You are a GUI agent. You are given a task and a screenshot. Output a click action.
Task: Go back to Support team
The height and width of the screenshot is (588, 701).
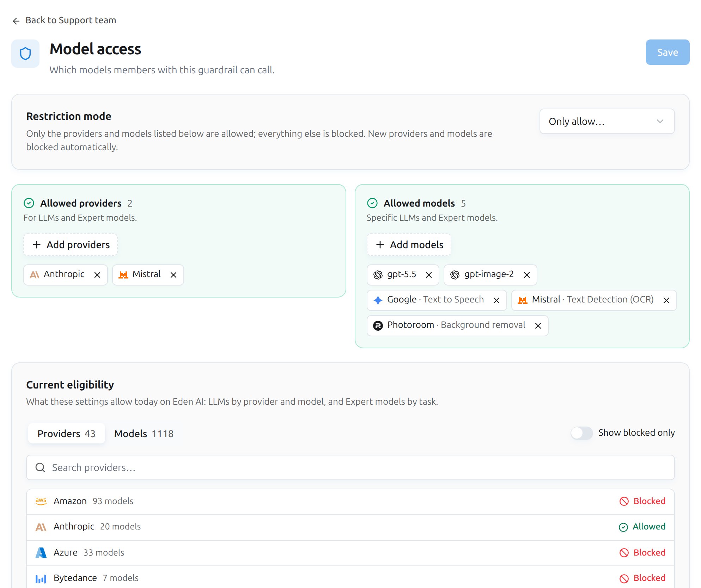(x=64, y=20)
